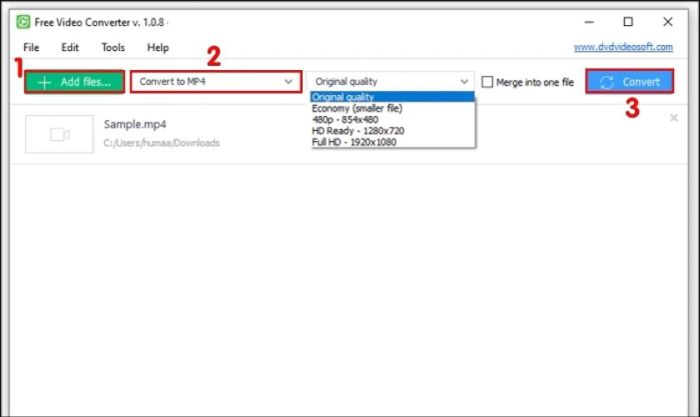Maximize the Free Video Converter window
700x417 pixels.
pyautogui.click(x=628, y=22)
